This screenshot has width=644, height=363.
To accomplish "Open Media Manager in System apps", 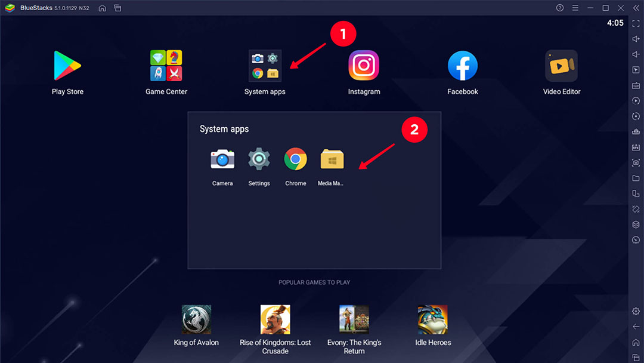I will click(332, 159).
